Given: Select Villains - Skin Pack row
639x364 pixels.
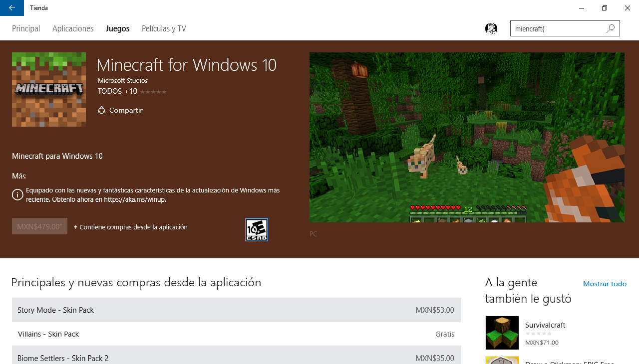Looking at the screenshot, I should click(x=237, y=334).
